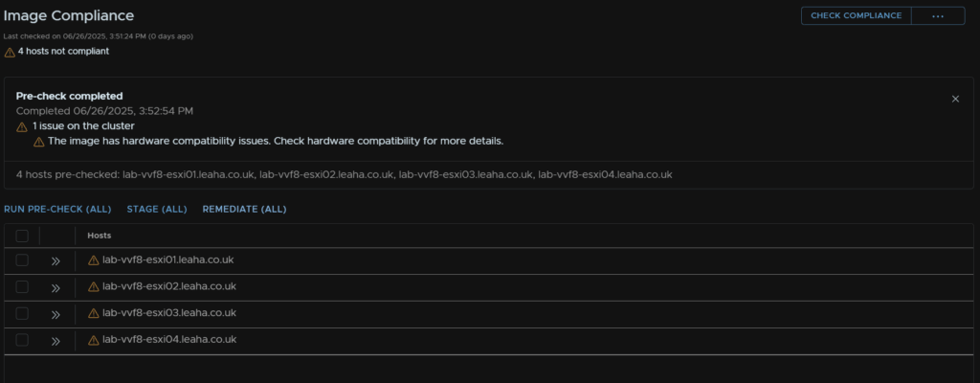Screen dimensions: 980x383
Task: Toggle the select-all hosts header checkbox
Action: pos(22,236)
